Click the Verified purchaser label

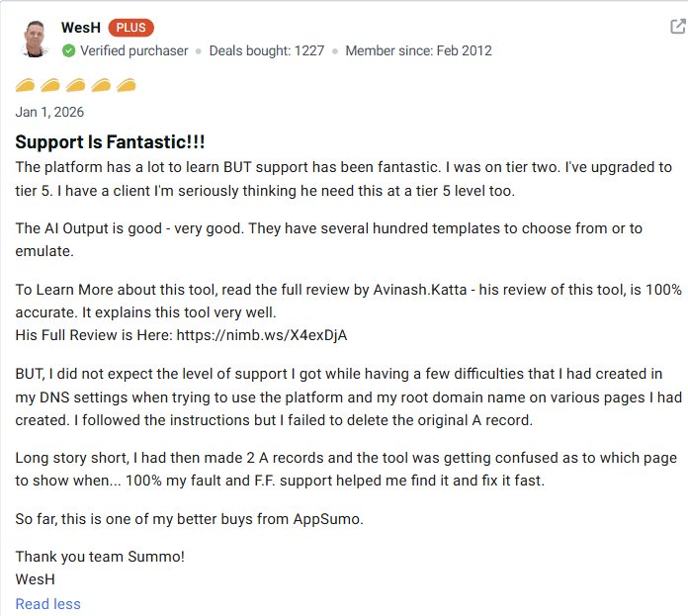pyautogui.click(x=133, y=50)
